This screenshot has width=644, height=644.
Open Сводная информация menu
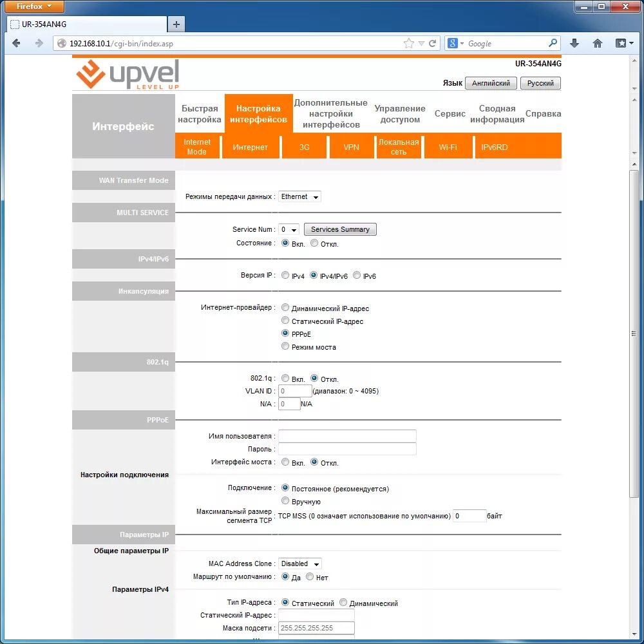[x=497, y=114]
